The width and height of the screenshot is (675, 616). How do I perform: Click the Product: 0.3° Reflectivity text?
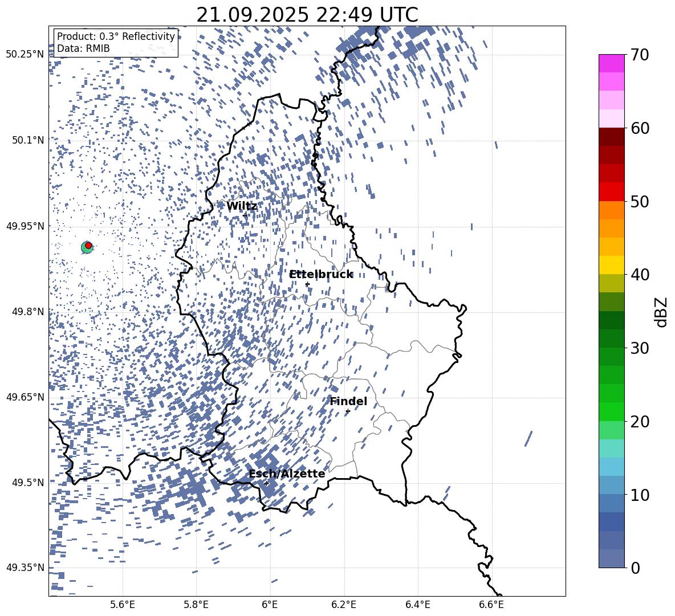(x=116, y=36)
